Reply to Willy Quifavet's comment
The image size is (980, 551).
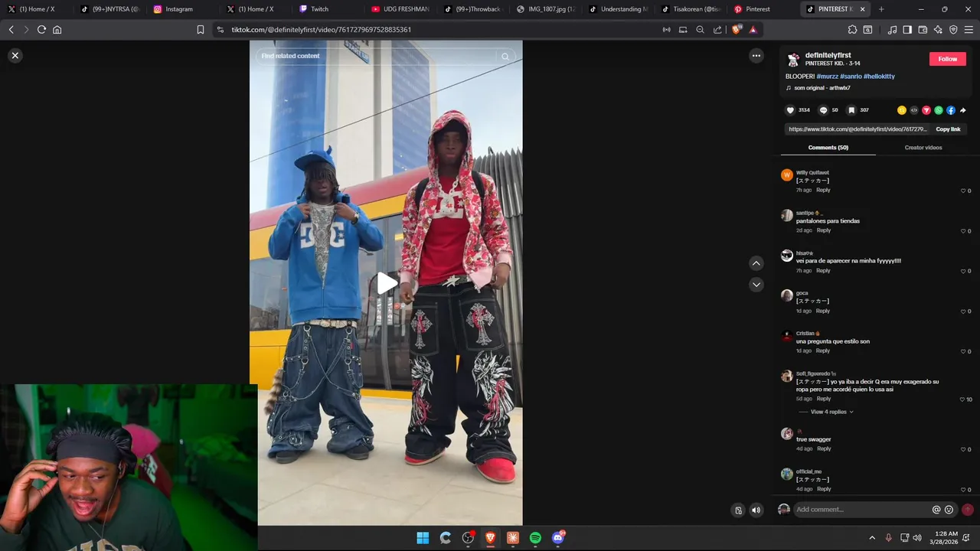pyautogui.click(x=823, y=190)
